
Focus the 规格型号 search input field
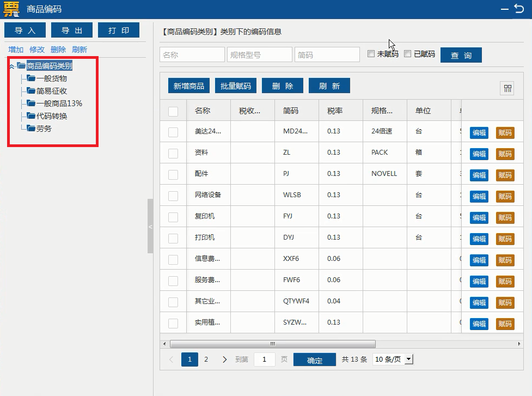coord(260,54)
